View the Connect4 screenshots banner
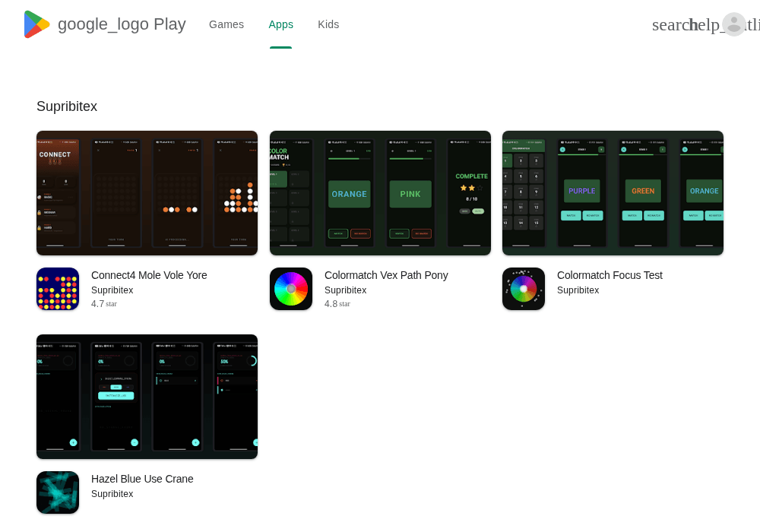Viewport: 760px width, 532px height. click(x=147, y=193)
